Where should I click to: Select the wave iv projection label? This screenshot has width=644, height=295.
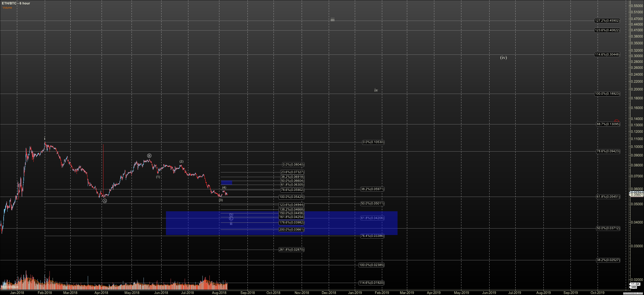coord(376,90)
